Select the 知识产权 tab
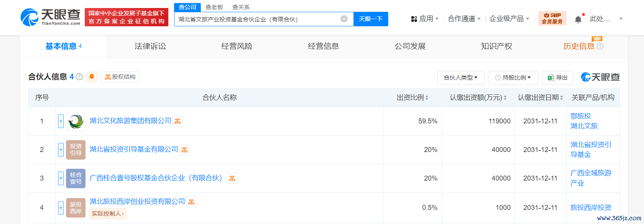 tap(497, 46)
